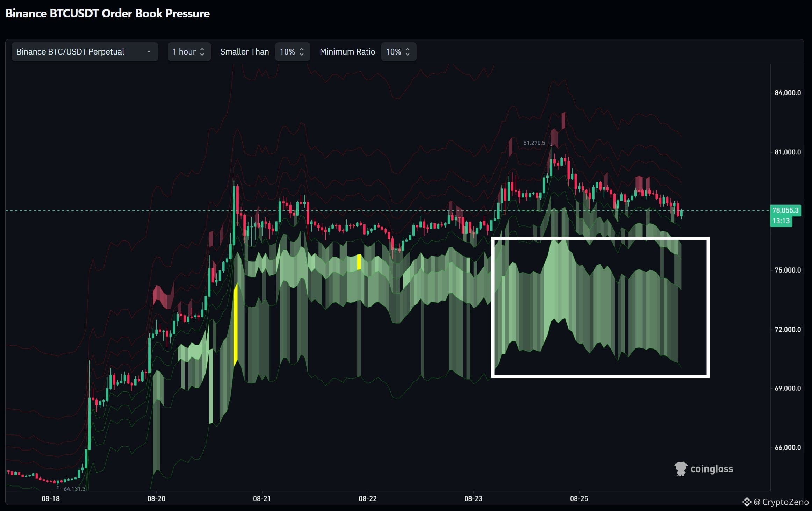
Task: Click the Smaller Than label
Action: click(245, 52)
